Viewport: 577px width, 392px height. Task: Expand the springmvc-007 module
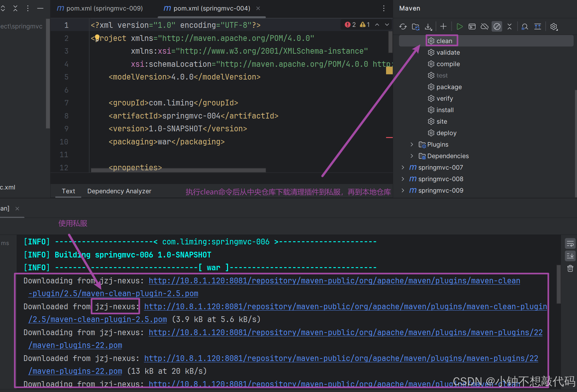coord(403,167)
